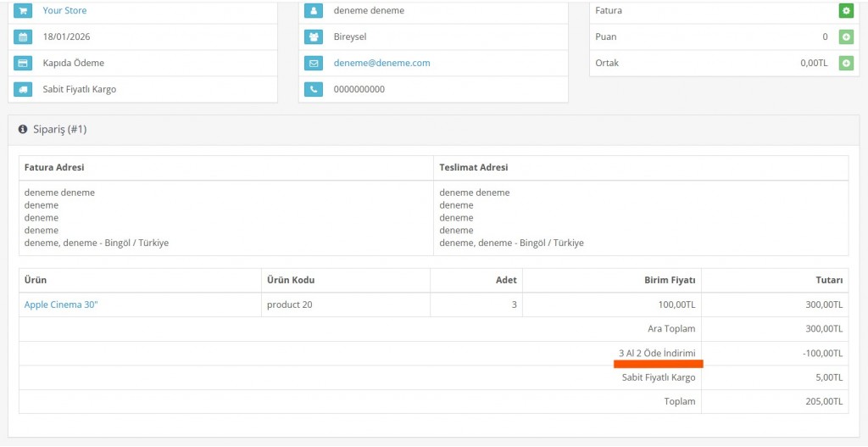Click the Toplam value 205,00TL

[x=824, y=402]
